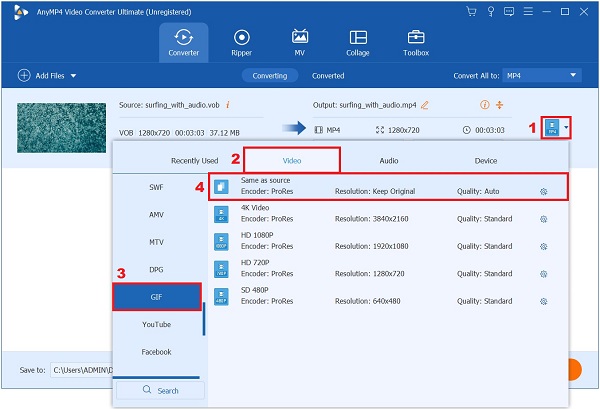Image resolution: width=600 pixels, height=409 pixels.
Task: Choose the HD 1080P preset
Action: click(x=388, y=241)
